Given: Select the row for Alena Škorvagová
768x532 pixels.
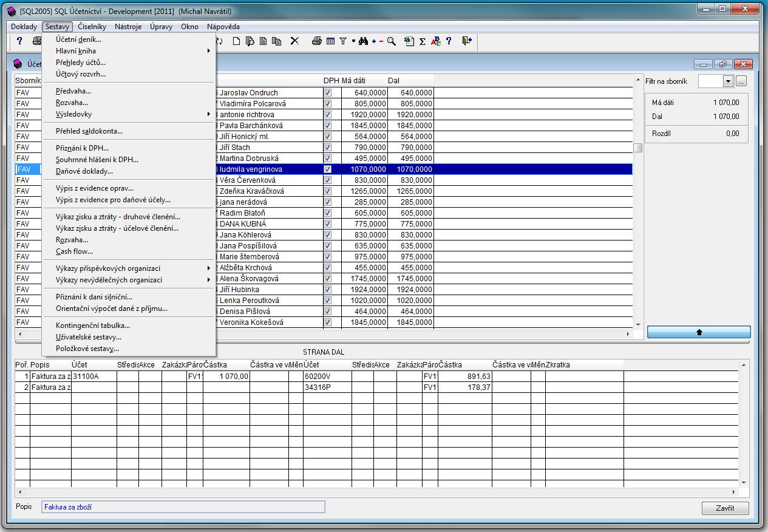Looking at the screenshot, I should (324, 279).
